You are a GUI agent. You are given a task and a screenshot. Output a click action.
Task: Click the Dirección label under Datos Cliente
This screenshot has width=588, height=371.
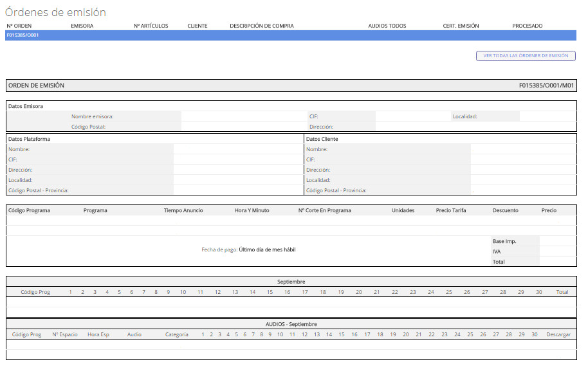click(318, 170)
